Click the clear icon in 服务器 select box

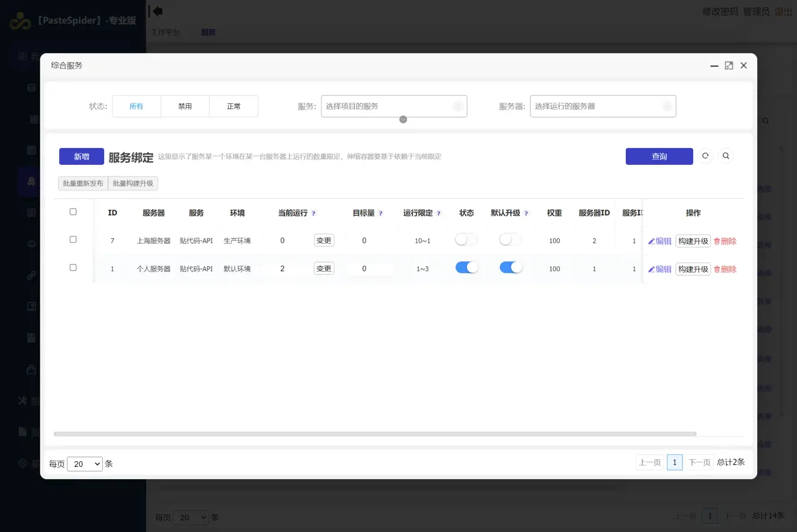[x=667, y=106]
